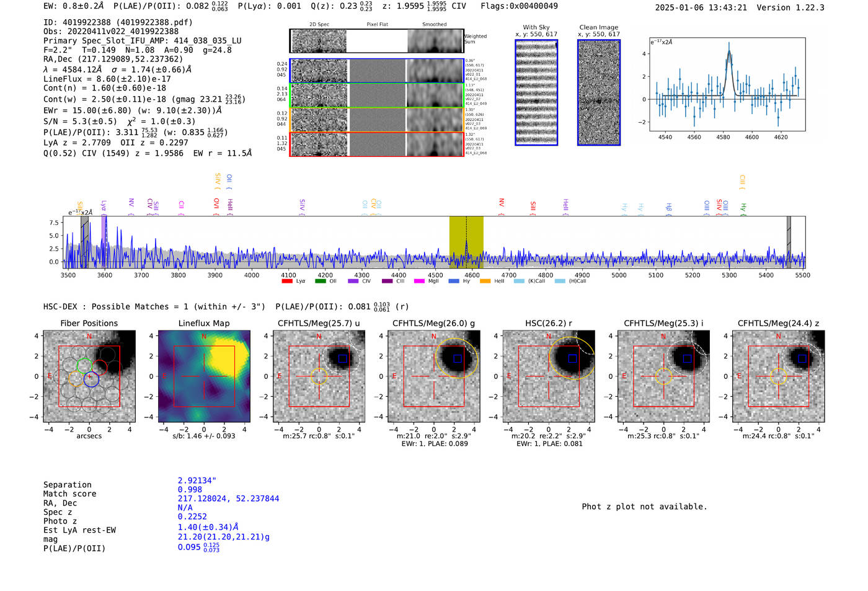The height and width of the screenshot is (591, 868).
Task: Click the ID 4019922388 text line
Action: pos(118,22)
